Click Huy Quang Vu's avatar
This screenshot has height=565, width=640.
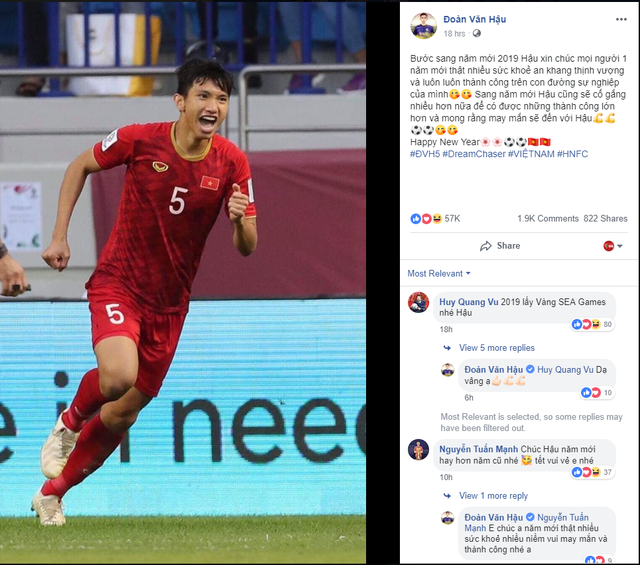(418, 303)
